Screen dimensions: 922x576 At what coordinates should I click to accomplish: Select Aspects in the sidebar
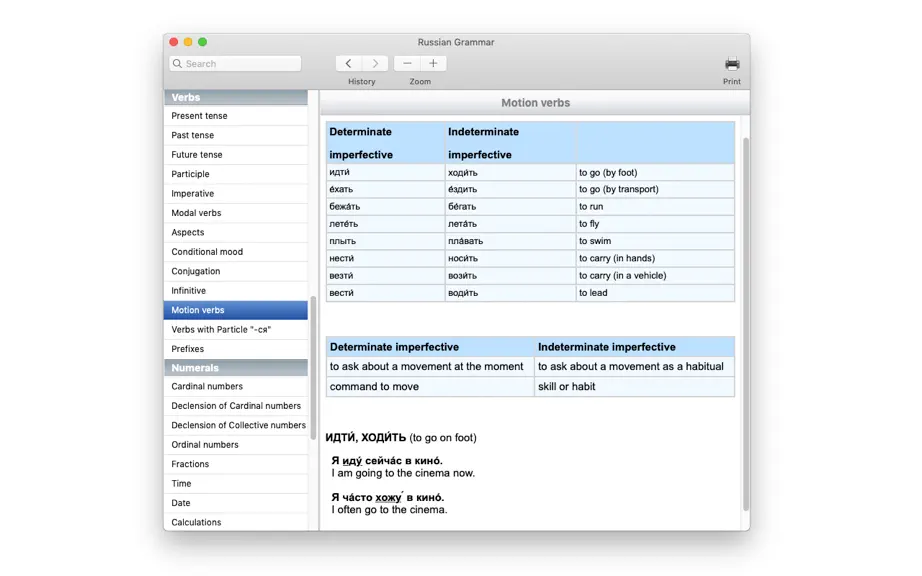(x=236, y=232)
